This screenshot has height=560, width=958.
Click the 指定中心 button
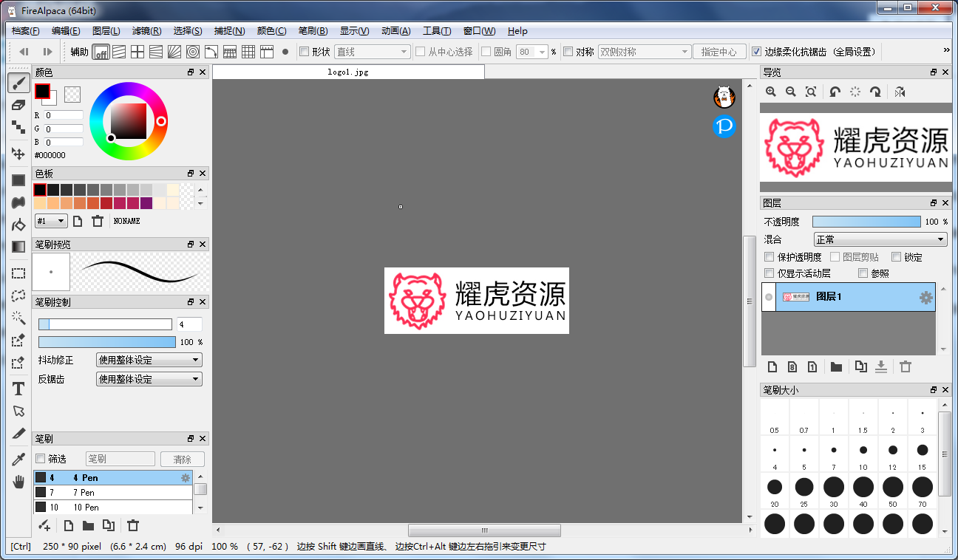pos(718,52)
